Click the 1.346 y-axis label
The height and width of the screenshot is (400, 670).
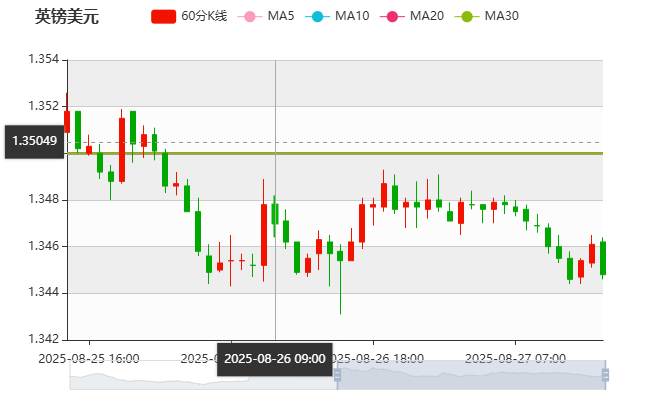click(x=44, y=246)
